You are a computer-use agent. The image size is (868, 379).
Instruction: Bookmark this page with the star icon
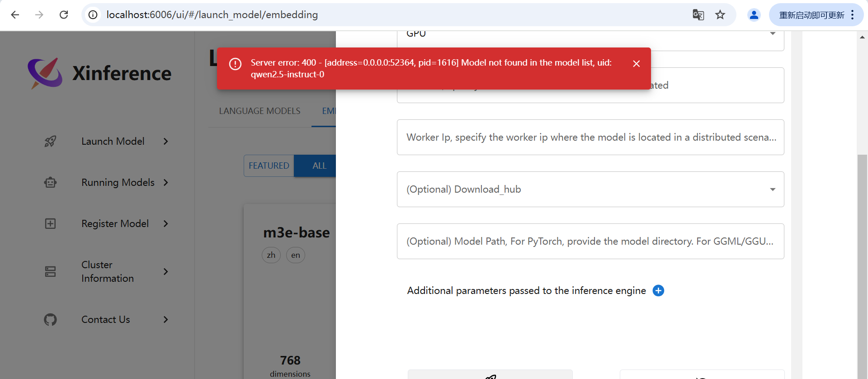720,15
